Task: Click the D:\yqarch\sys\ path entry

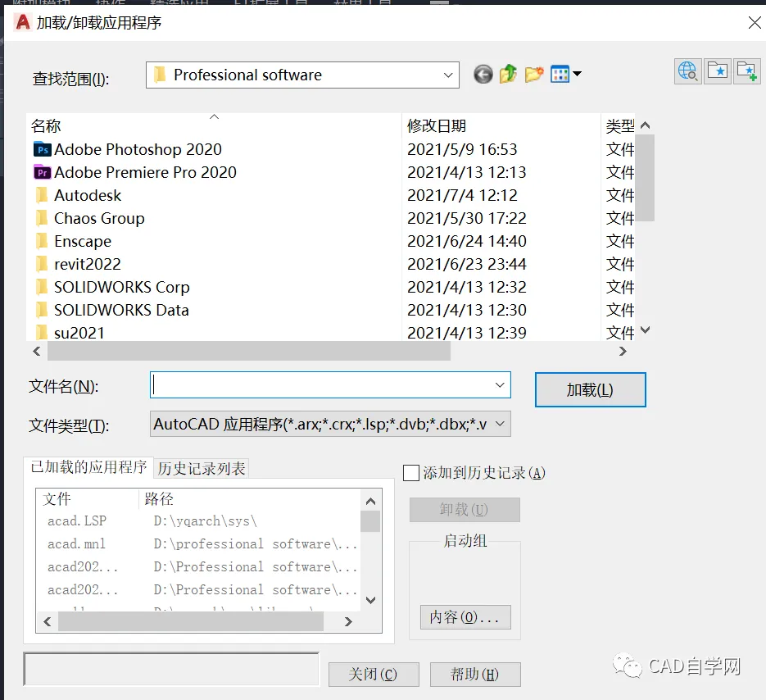Action: tap(205, 521)
